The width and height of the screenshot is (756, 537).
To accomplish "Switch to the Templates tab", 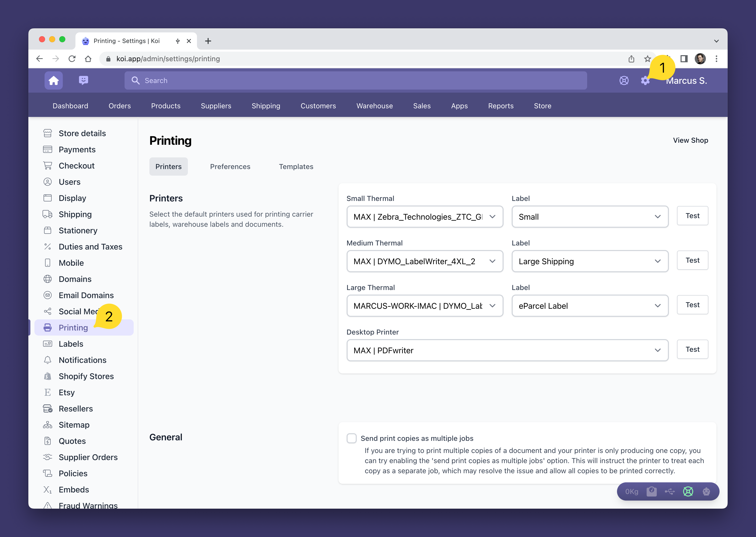I will 296,167.
